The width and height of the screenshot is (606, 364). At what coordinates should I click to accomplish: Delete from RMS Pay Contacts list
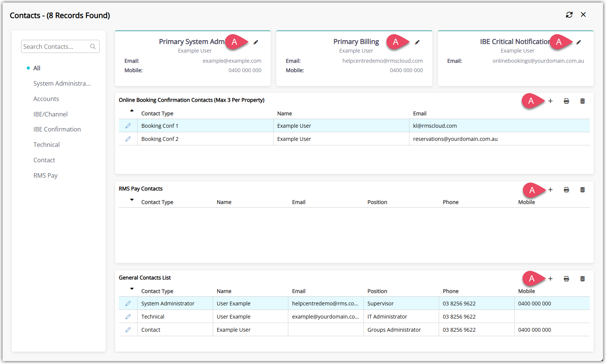tap(582, 190)
